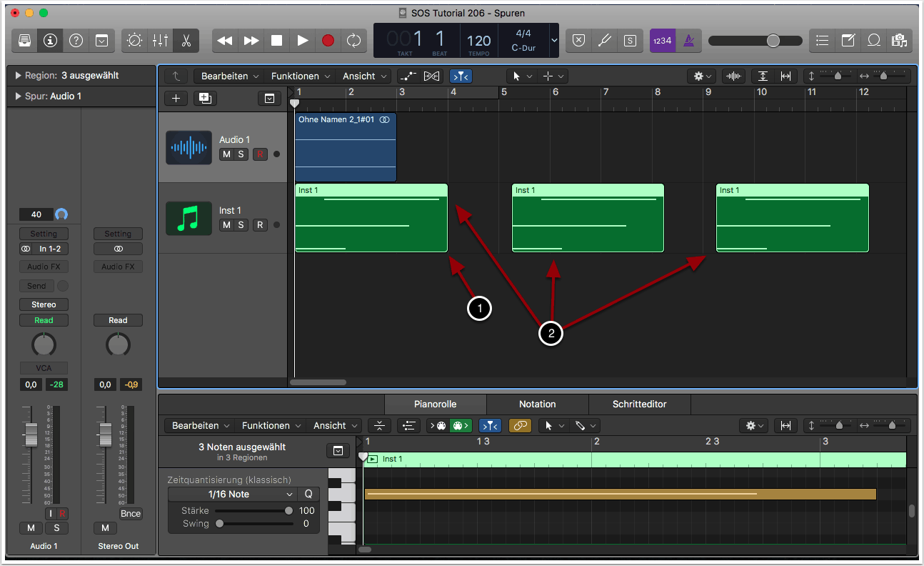The height and width of the screenshot is (566, 924).
Task: Click the Bnce bounce button
Action: point(131,514)
